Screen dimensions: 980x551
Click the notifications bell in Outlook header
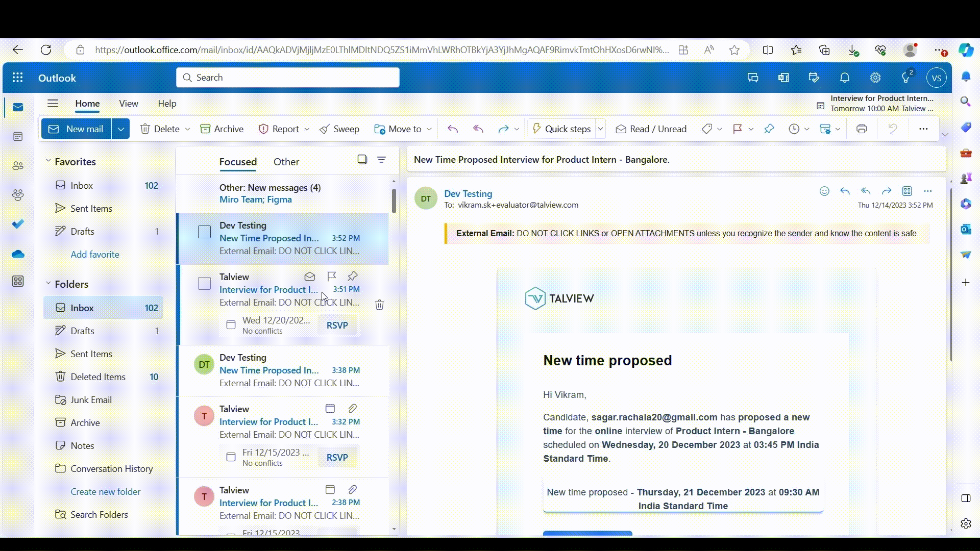(845, 78)
